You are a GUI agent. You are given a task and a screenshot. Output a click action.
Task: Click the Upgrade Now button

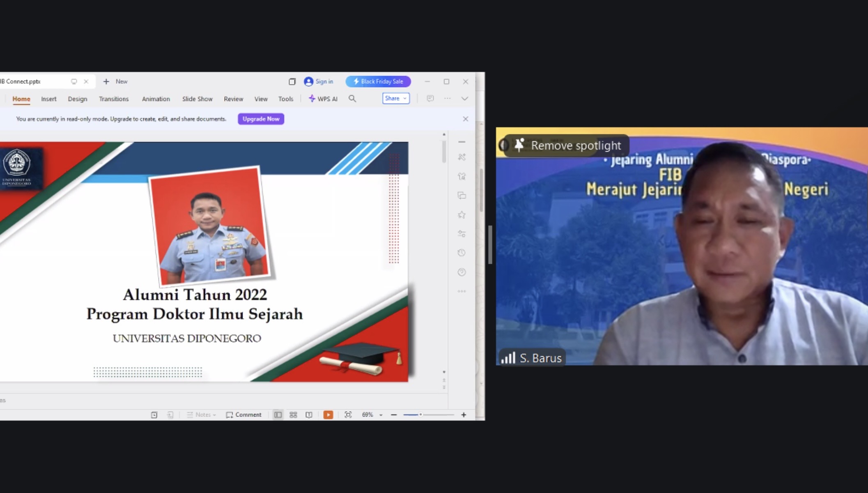point(261,119)
